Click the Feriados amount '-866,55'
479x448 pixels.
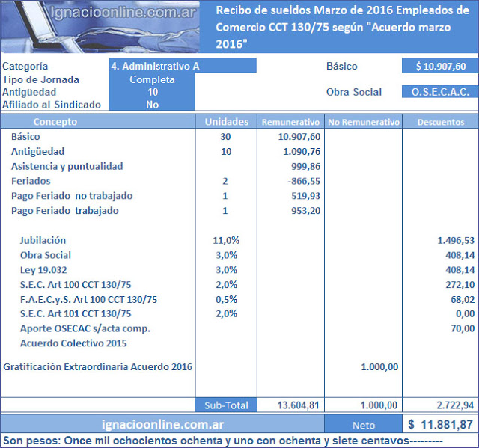[x=304, y=181]
